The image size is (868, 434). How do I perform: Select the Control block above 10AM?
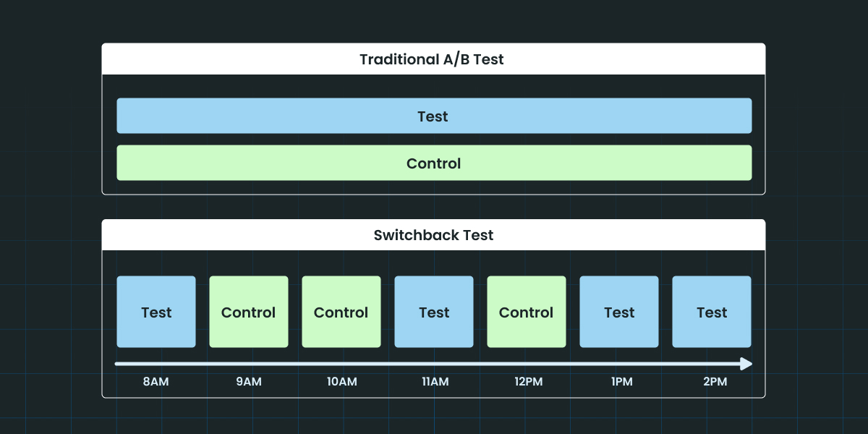pos(341,312)
